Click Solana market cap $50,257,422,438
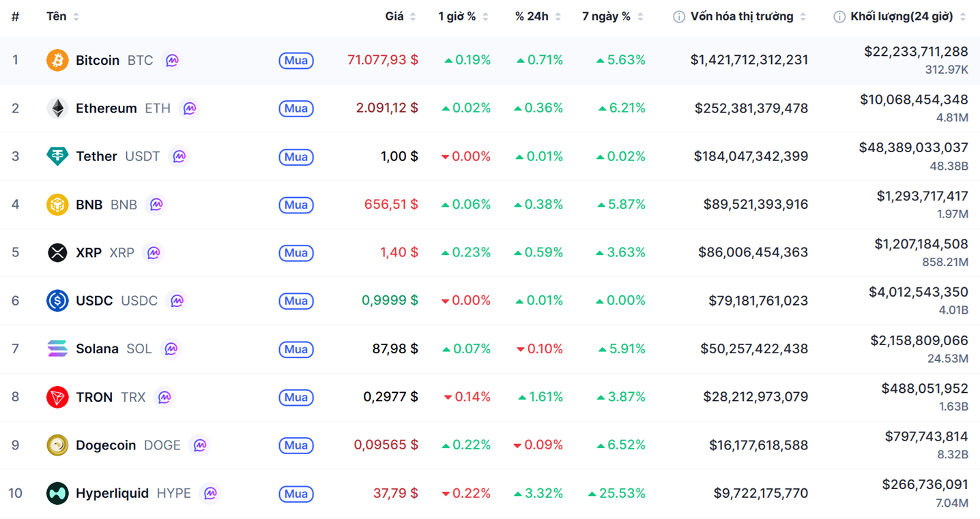Screen dimensions: 980x519 click(754, 349)
